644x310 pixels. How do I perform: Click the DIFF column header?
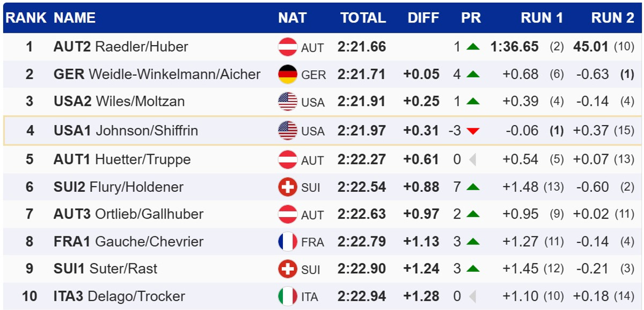(x=423, y=18)
